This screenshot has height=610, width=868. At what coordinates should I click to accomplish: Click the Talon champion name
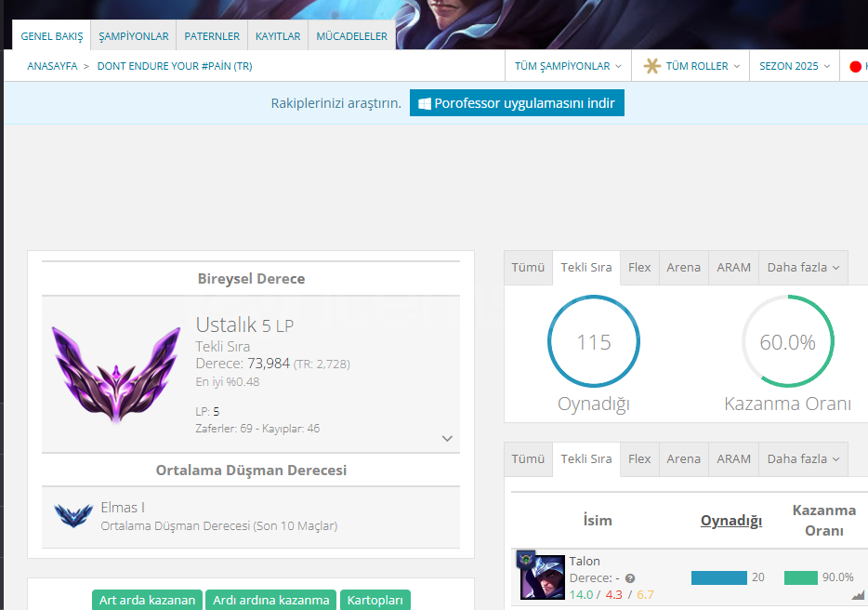[585, 562]
